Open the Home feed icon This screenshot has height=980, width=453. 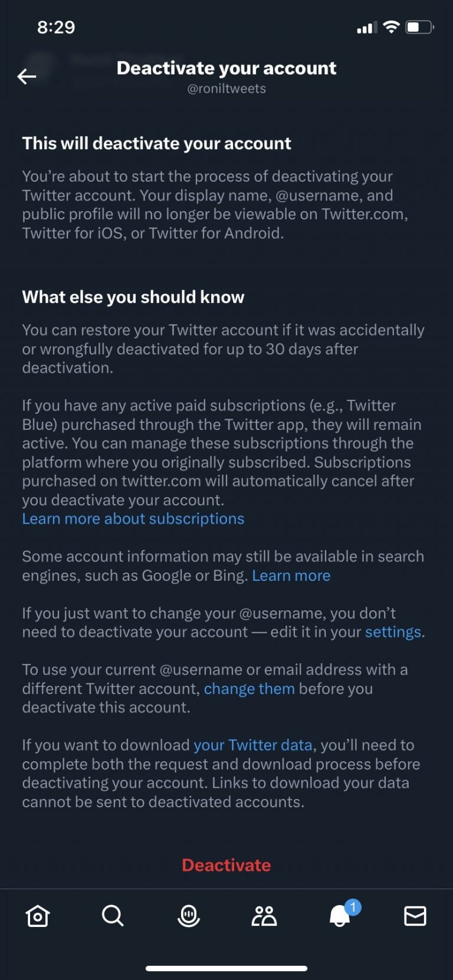click(x=37, y=916)
